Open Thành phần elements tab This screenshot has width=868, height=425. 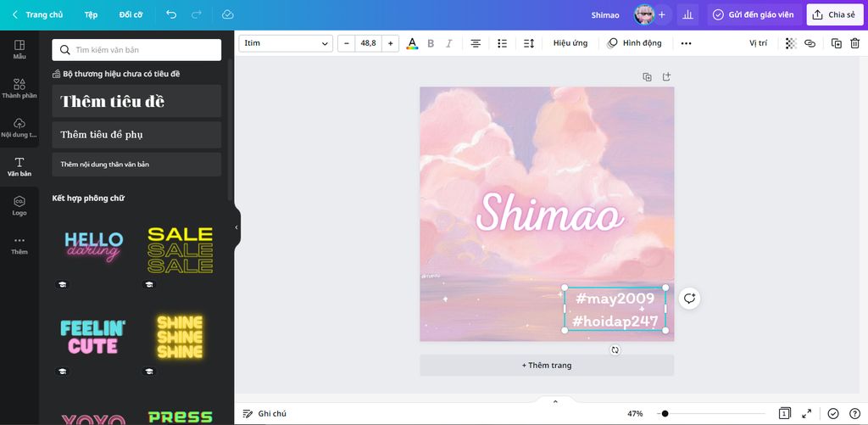tap(19, 89)
